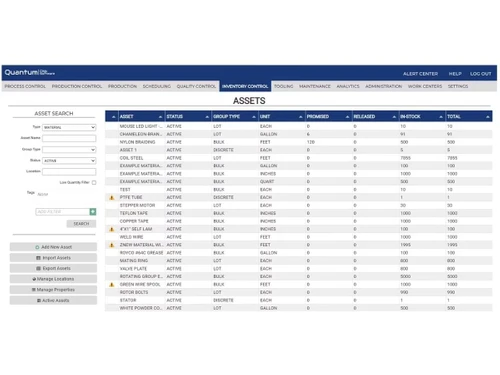Select the COIL STEEL asset row
Image resolution: width=500 pixels, height=375 pixels.
[x=299, y=158]
